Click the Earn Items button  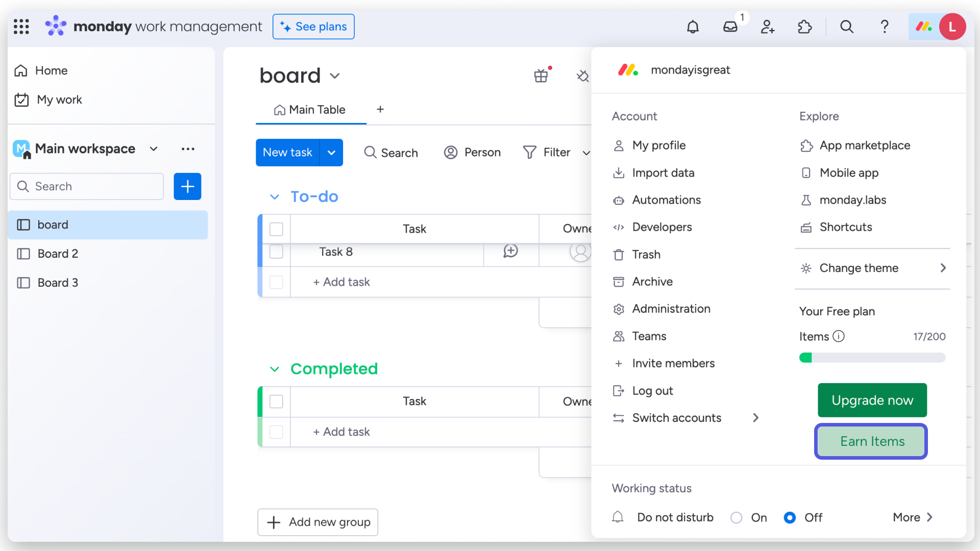[872, 441]
